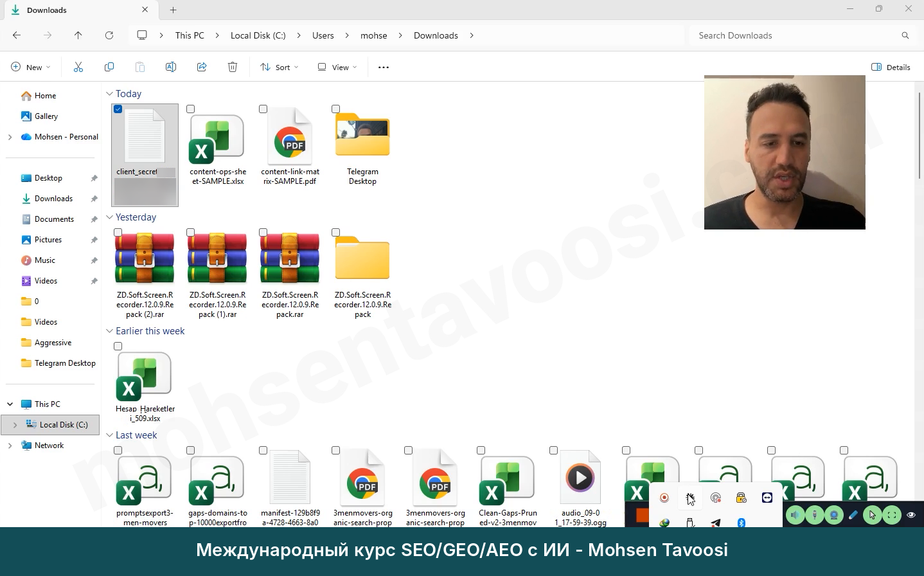
Task: Select the recorder pencil draw tool
Action: (x=853, y=515)
